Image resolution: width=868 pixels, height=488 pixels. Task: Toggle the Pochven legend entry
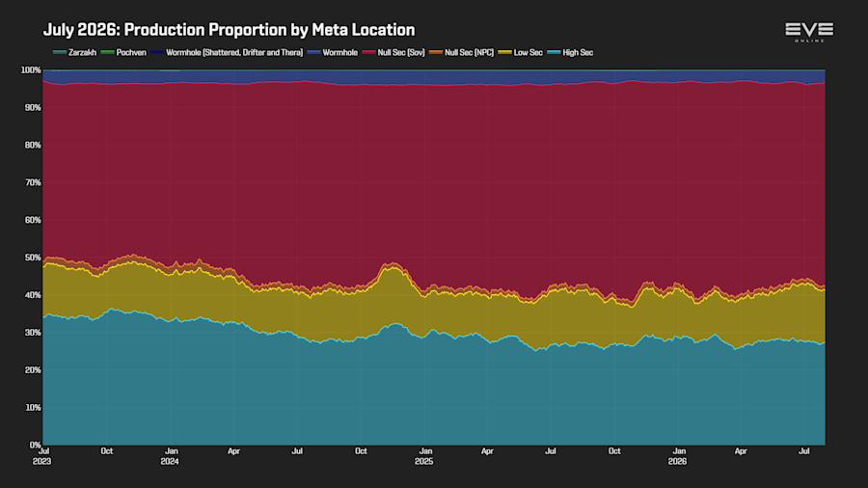(x=123, y=53)
